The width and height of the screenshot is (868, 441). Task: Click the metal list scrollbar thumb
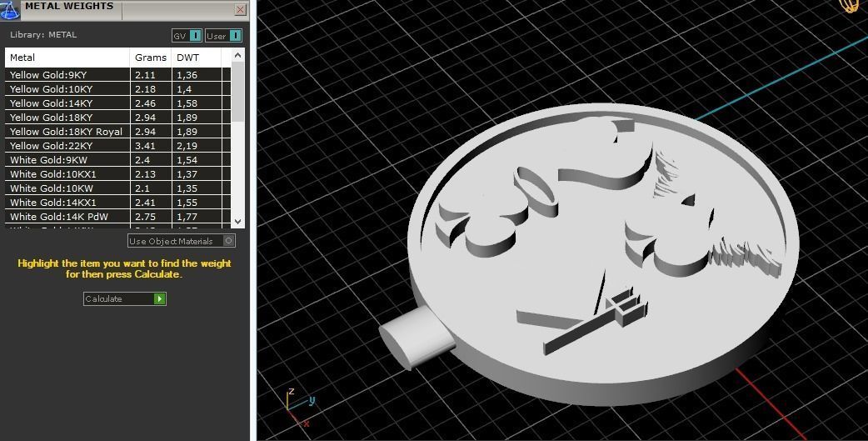point(237,92)
